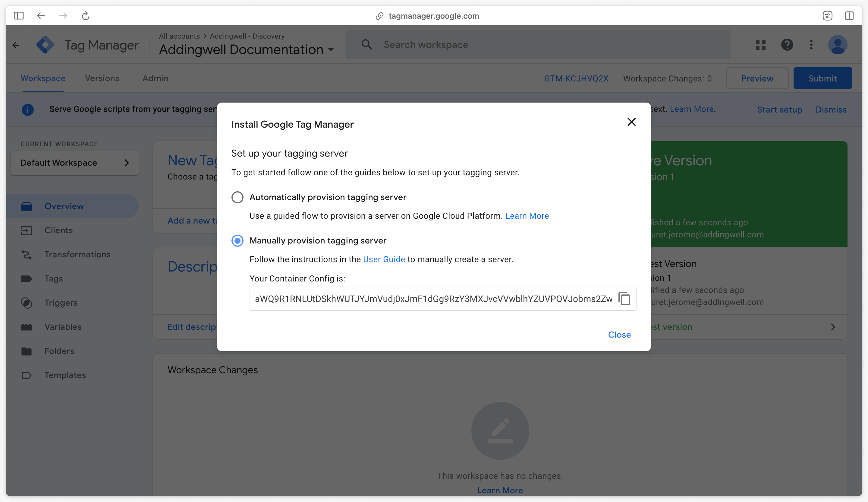Open Transformations in the sidebar
The width and height of the screenshot is (868, 502).
click(77, 254)
